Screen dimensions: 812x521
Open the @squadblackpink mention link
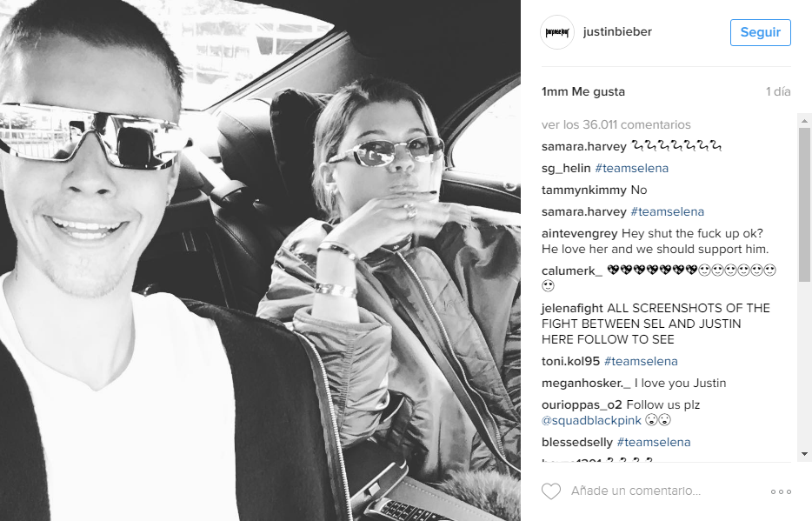[x=591, y=420]
